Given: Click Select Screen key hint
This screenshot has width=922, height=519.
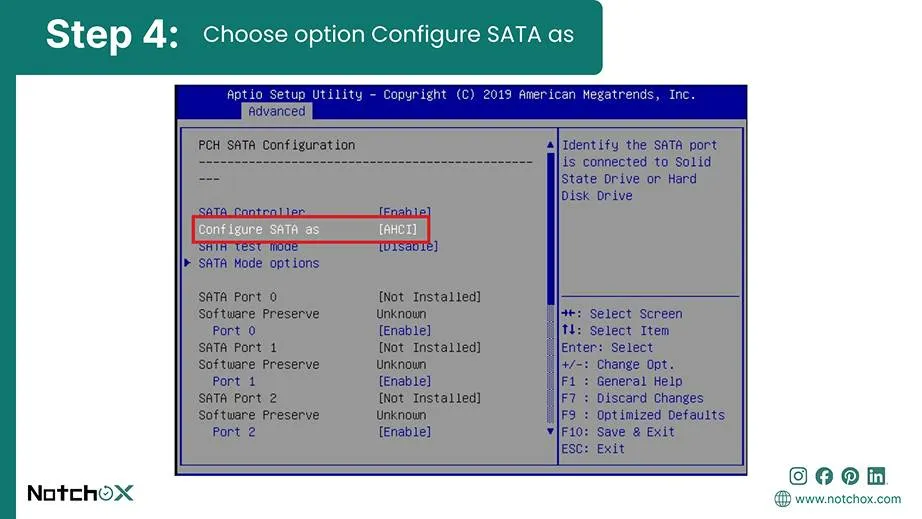Looking at the screenshot, I should (622, 314).
